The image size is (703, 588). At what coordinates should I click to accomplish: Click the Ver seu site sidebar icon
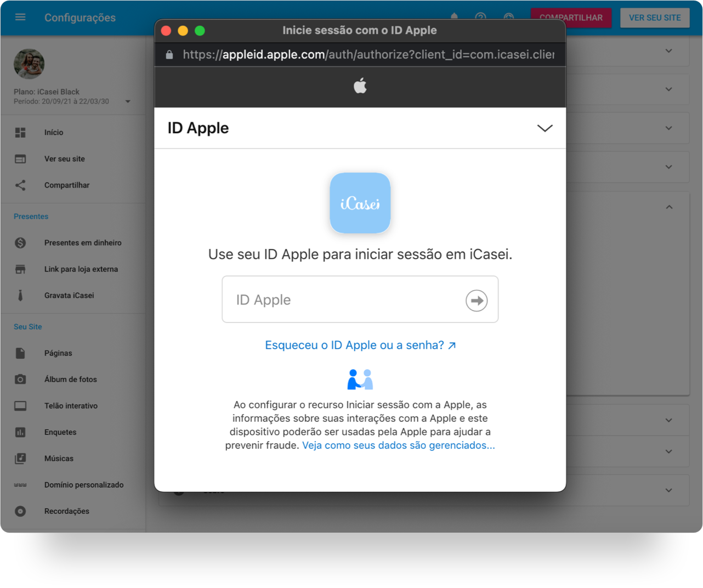coord(20,159)
